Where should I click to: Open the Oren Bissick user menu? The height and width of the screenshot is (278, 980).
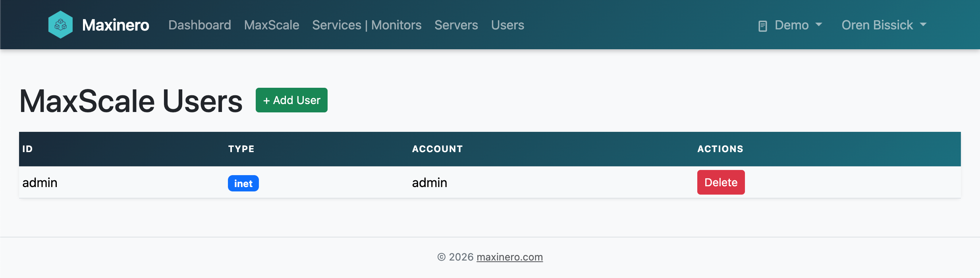[877, 25]
